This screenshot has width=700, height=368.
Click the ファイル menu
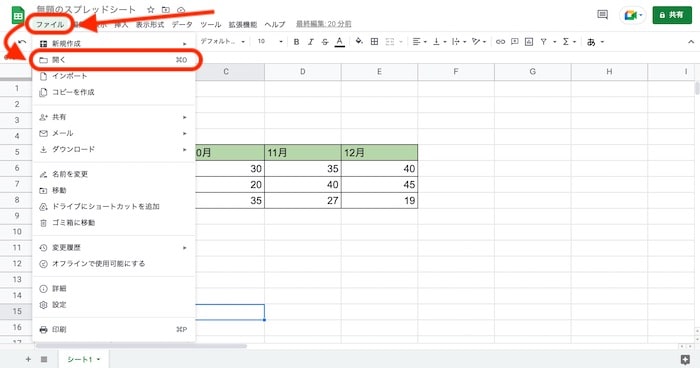[x=50, y=24]
